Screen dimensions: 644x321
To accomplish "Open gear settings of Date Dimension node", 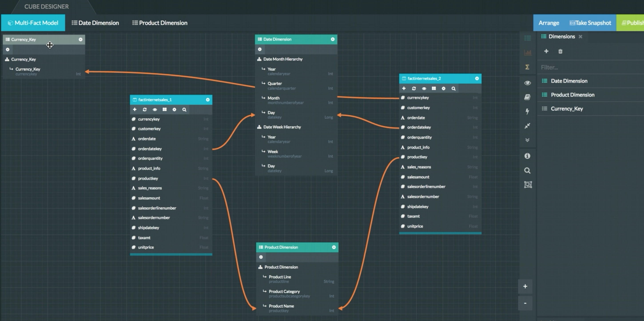I will pos(260,49).
